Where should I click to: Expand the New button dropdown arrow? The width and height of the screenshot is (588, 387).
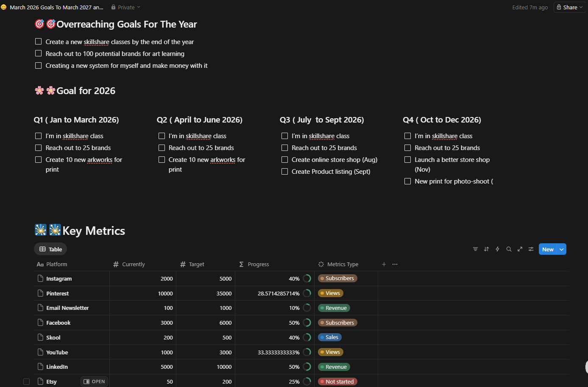[x=562, y=249]
